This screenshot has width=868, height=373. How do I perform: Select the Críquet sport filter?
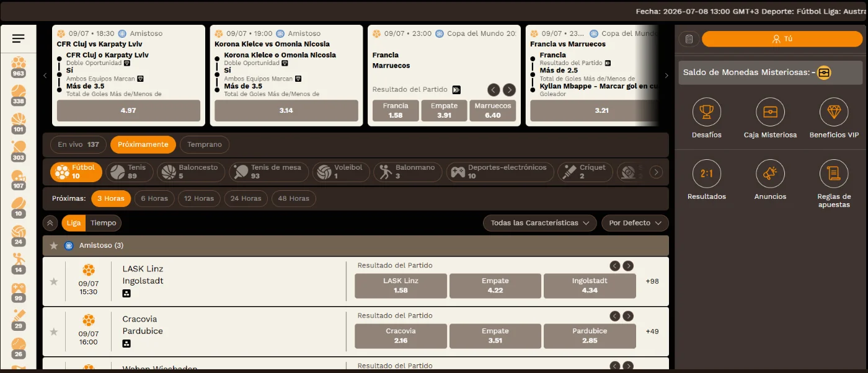pos(585,172)
